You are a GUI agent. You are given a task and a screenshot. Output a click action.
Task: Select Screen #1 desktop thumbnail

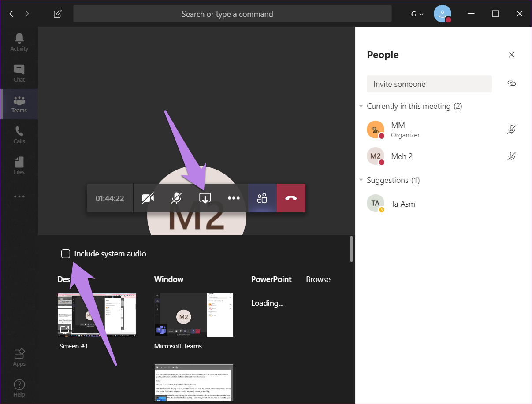tap(97, 315)
